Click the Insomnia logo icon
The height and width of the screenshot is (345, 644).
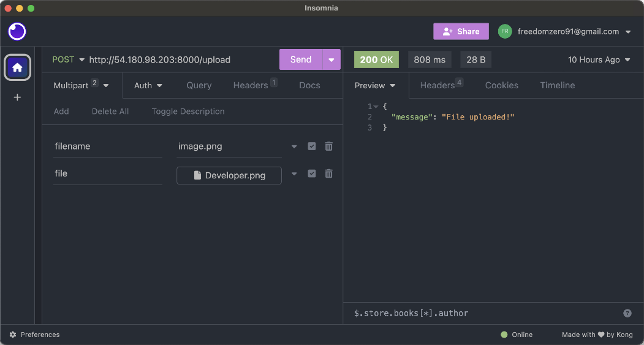(17, 32)
